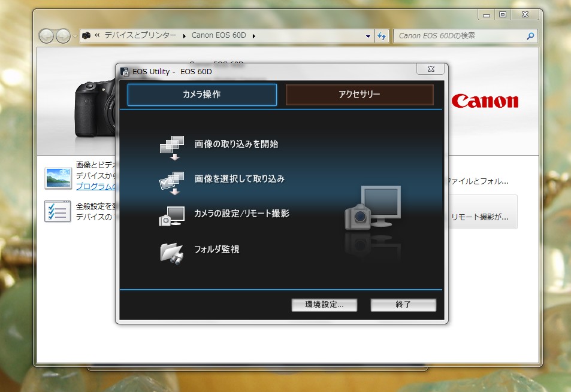This screenshot has width=571, height=392.
Task: Expand the arrow after デバイスとプリンター
Action: [x=185, y=36]
